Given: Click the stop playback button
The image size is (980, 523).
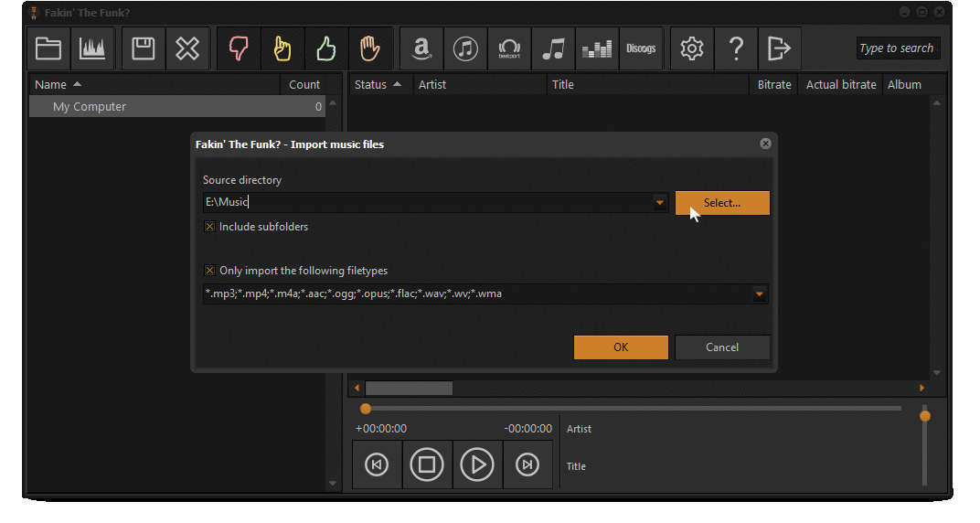Looking at the screenshot, I should [427, 464].
